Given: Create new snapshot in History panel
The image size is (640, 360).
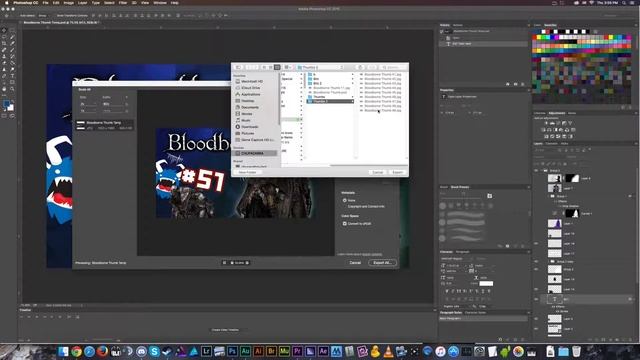Looking at the screenshot, I should [x=515, y=84].
